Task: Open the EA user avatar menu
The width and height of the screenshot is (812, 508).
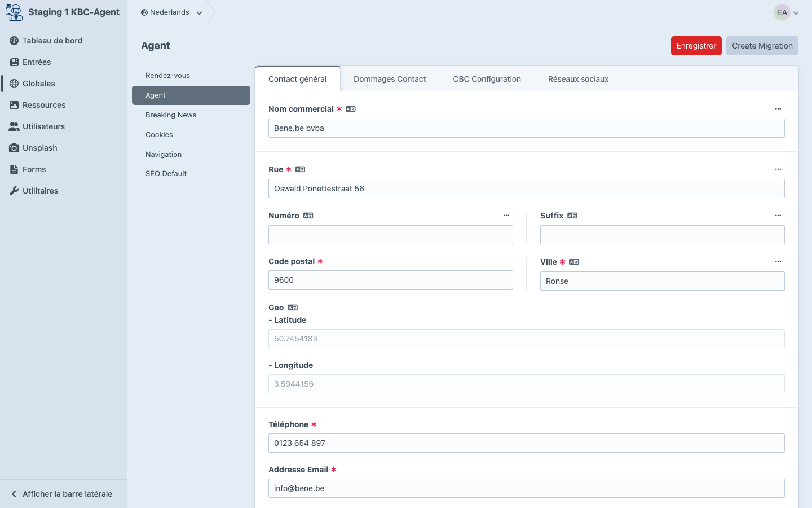Action: [786, 12]
